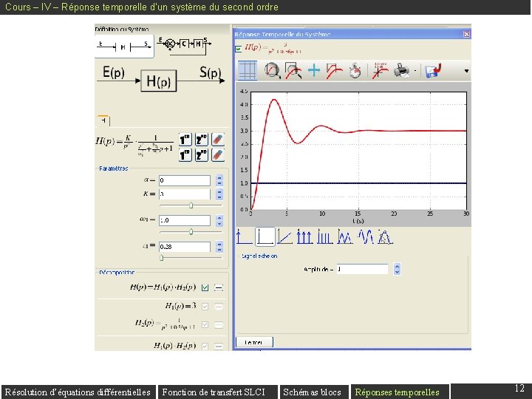Select the sine wave signal icon
The image size is (532, 399).
366,236
